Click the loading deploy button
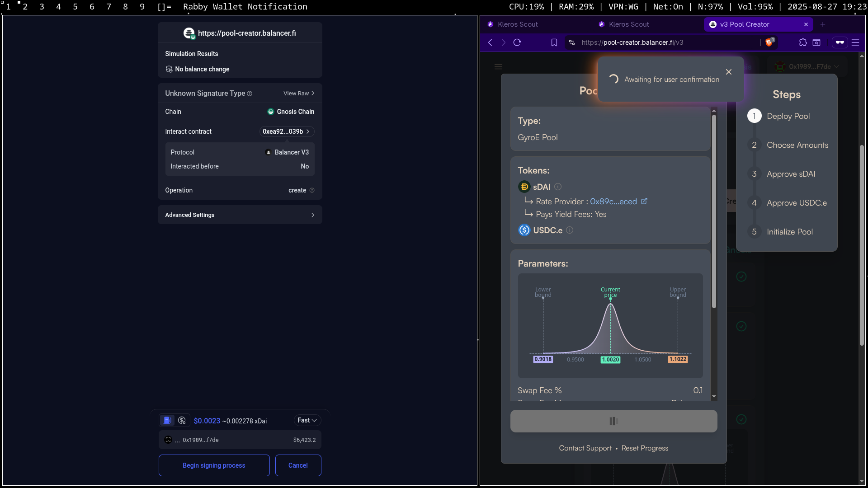This screenshot has height=488, width=868. tap(613, 421)
